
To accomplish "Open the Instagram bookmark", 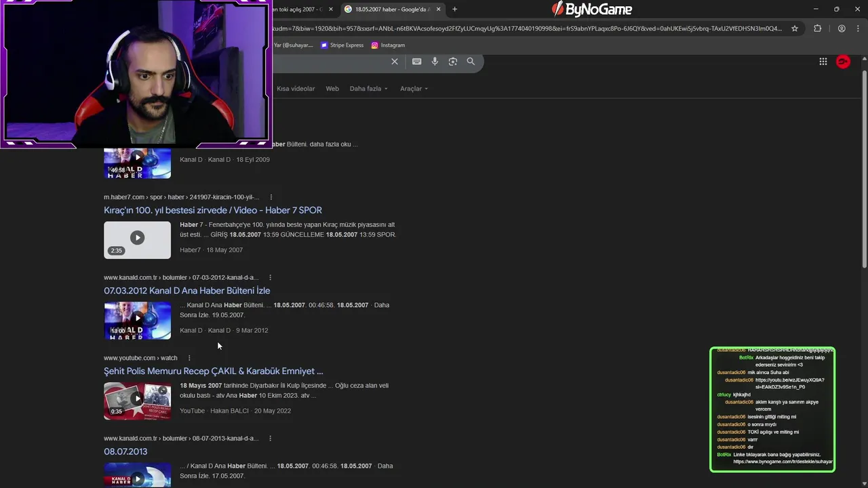I will coord(388,45).
